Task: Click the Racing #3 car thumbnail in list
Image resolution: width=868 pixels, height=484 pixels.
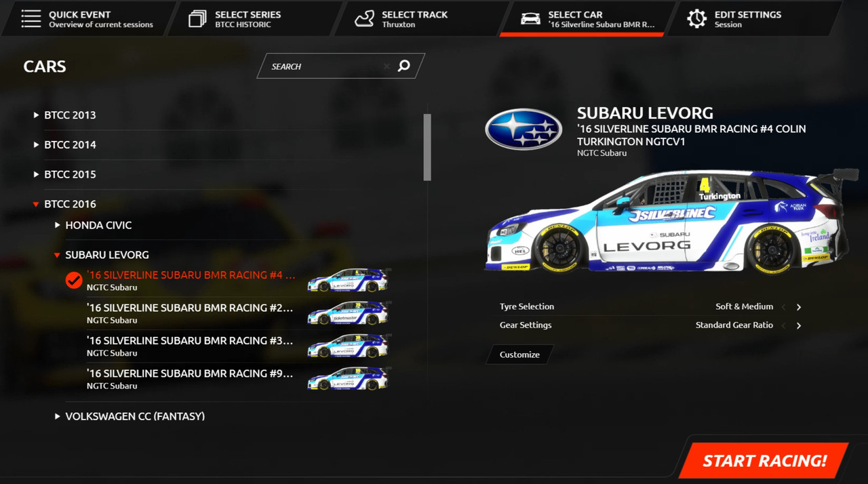Action: pos(349,346)
